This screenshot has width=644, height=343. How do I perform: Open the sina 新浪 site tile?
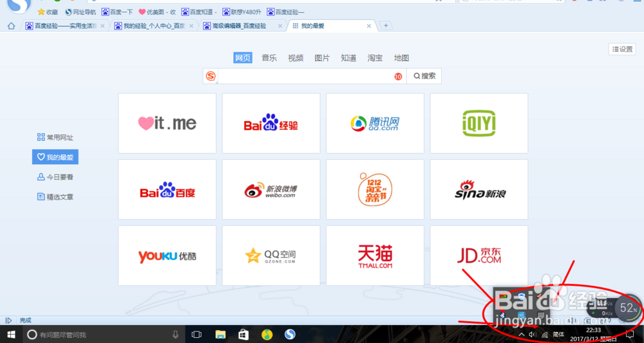click(479, 190)
